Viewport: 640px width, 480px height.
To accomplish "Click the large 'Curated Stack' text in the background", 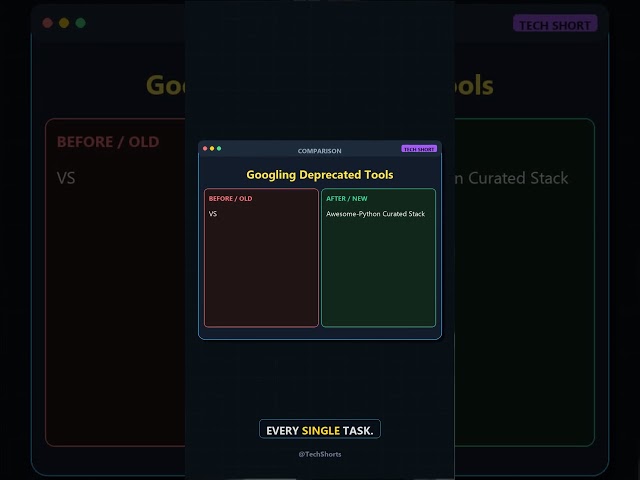I will tap(518, 178).
